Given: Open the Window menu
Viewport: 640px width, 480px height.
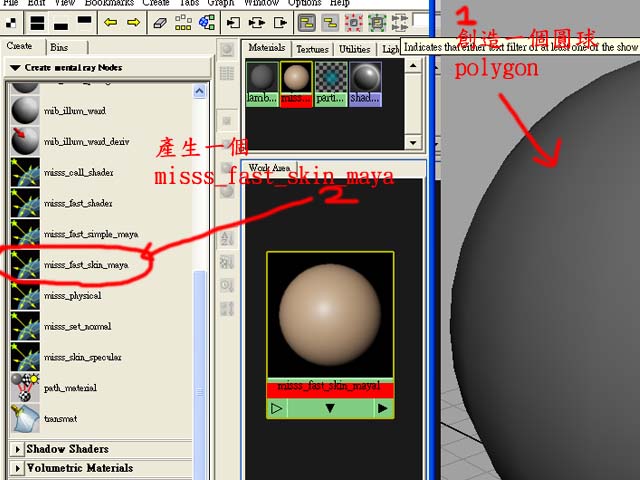Looking at the screenshot, I should coord(261,3).
